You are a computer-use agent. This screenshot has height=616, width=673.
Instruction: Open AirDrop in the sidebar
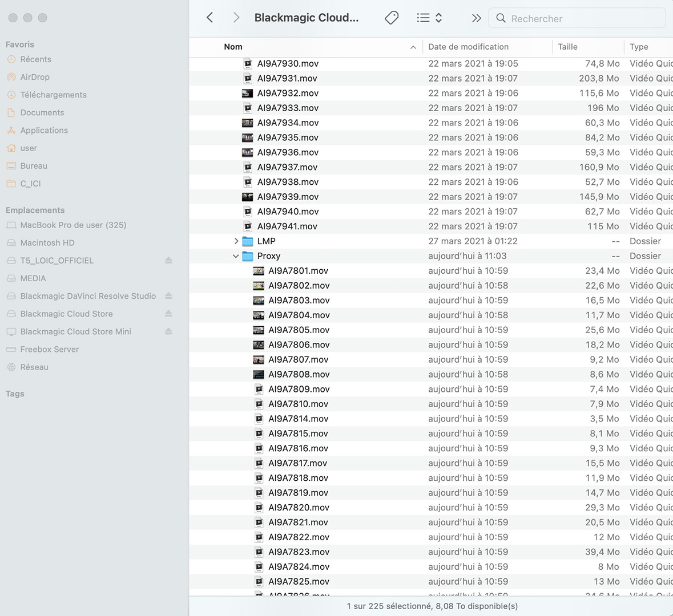coord(35,77)
